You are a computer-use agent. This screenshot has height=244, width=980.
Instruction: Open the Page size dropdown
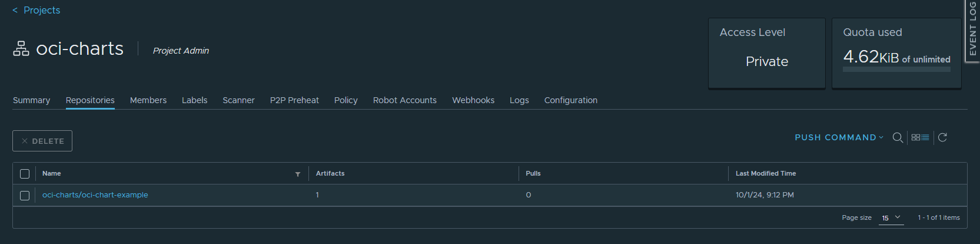tap(891, 218)
